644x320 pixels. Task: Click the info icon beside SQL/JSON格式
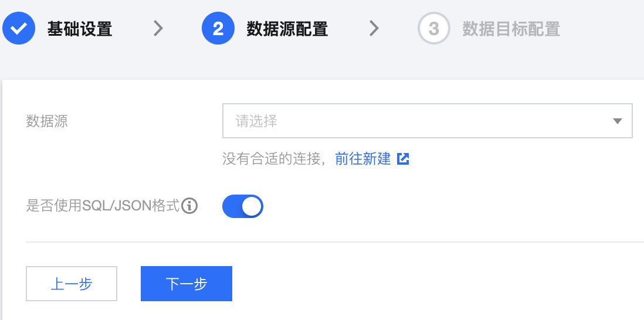coord(189,206)
